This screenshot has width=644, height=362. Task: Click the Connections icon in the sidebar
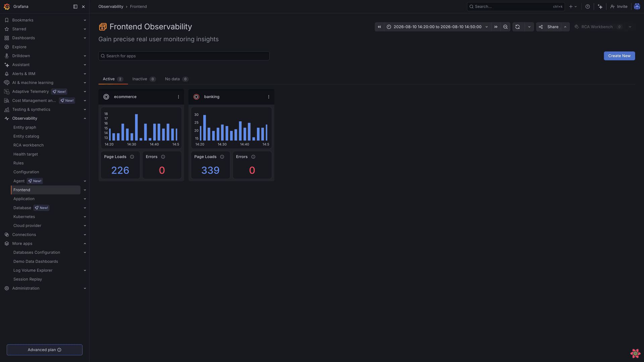(x=7, y=235)
